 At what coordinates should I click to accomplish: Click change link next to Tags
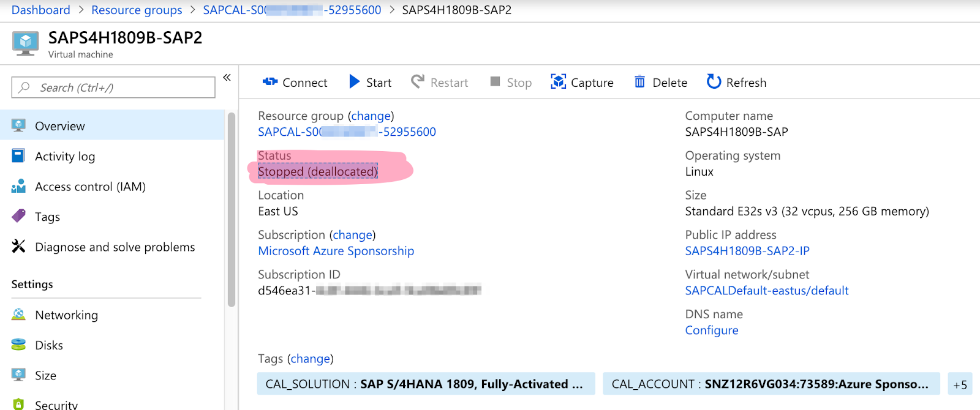click(x=310, y=359)
